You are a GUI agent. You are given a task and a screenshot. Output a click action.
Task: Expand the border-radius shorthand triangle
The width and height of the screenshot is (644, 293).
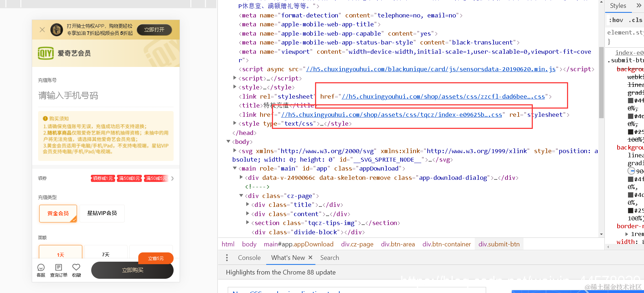(627, 234)
